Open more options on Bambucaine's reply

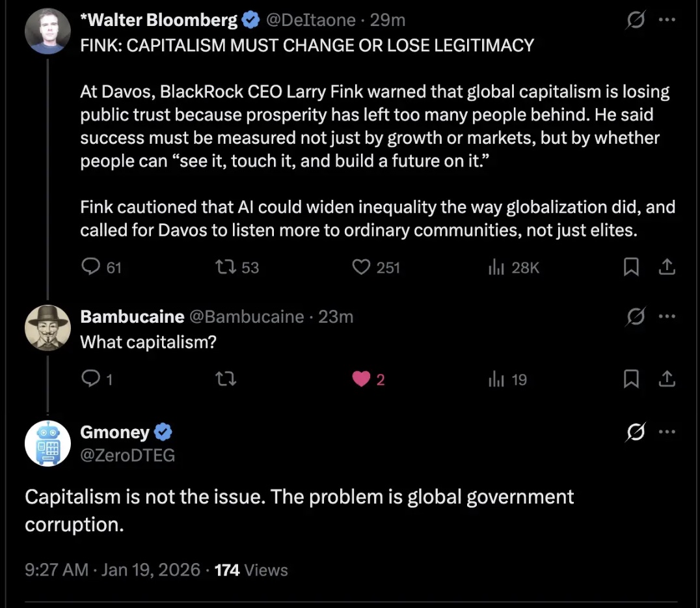(667, 316)
